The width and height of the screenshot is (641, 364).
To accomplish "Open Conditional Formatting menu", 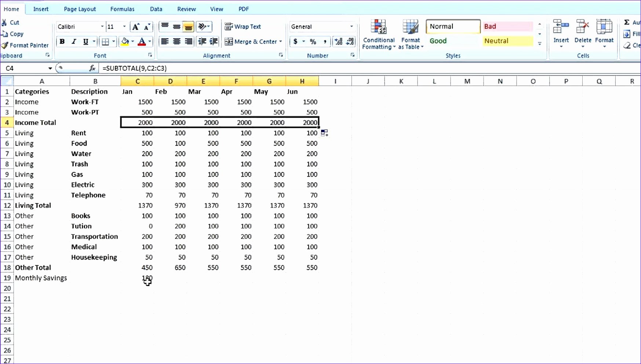I will [379, 34].
